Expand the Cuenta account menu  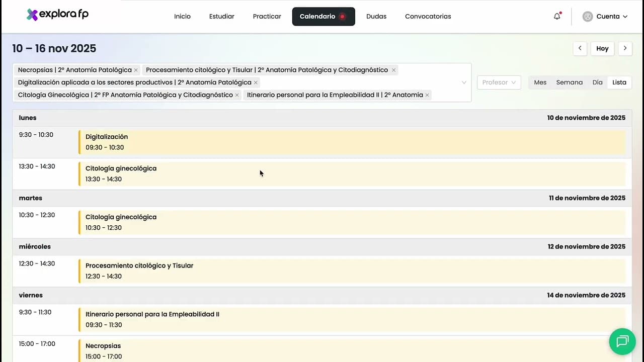click(x=605, y=17)
